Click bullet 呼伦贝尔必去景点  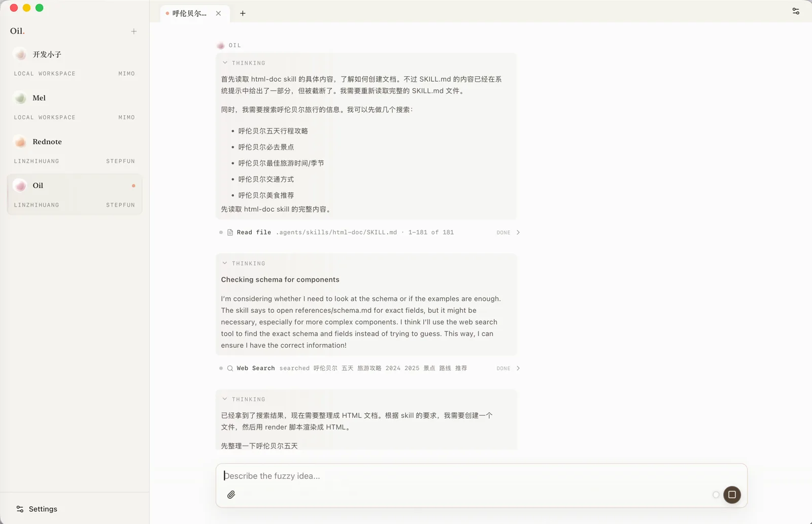(266, 147)
